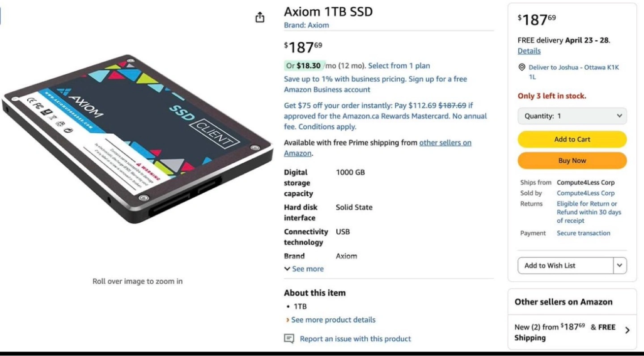
Task: Add the Axiom SSD to cart
Action: pyautogui.click(x=572, y=139)
